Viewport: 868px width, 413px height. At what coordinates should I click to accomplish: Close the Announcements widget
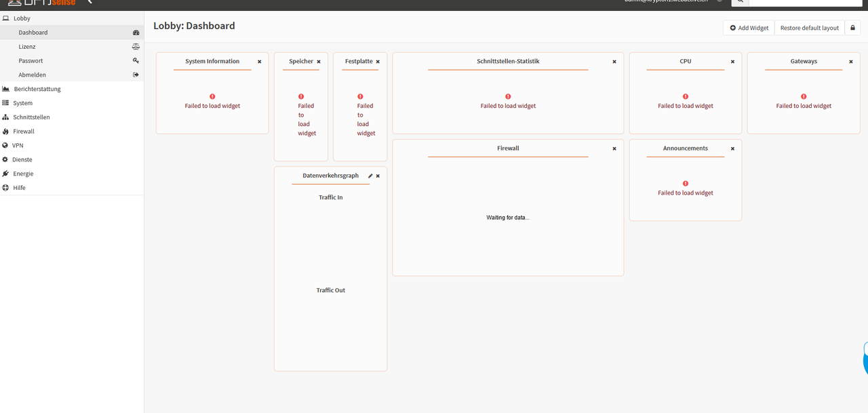(x=732, y=149)
